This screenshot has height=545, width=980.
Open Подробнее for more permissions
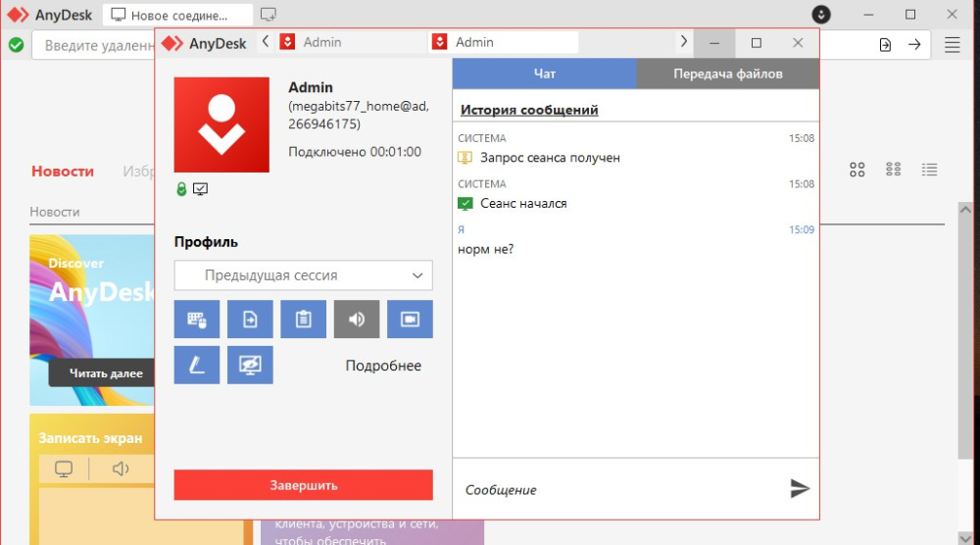[383, 366]
